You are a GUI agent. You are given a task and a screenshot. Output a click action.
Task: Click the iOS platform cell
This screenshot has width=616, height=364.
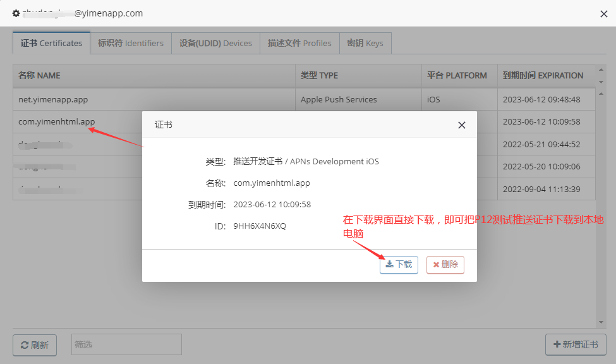click(x=460, y=99)
